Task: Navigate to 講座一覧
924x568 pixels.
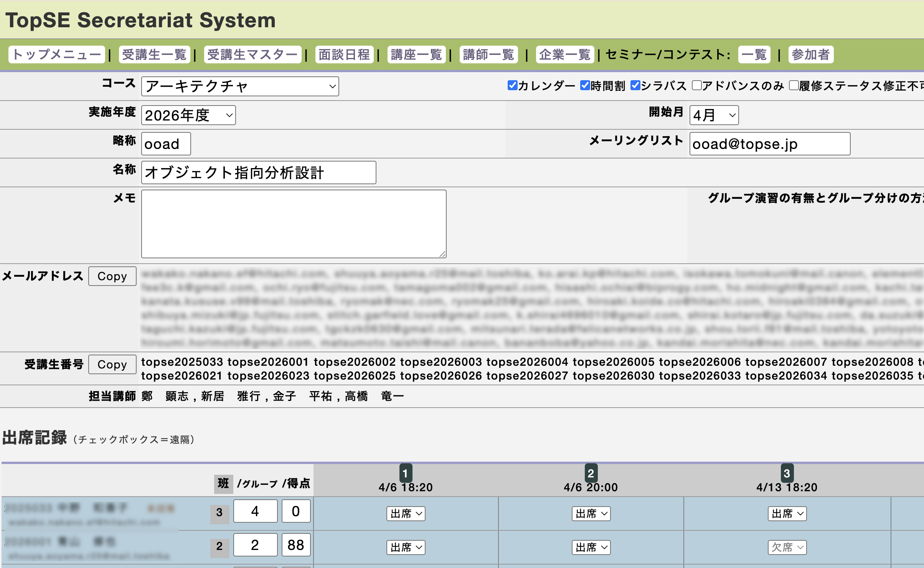Action: click(x=416, y=54)
